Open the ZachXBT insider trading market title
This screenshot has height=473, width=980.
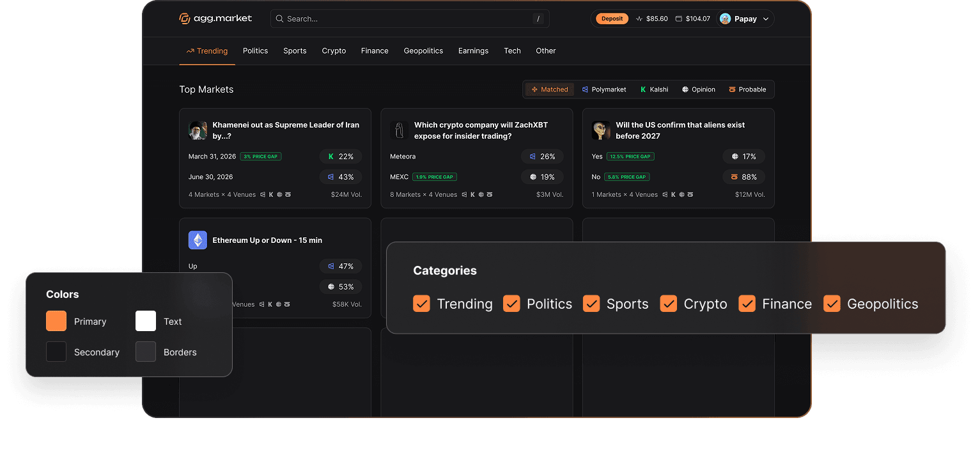pos(481,130)
